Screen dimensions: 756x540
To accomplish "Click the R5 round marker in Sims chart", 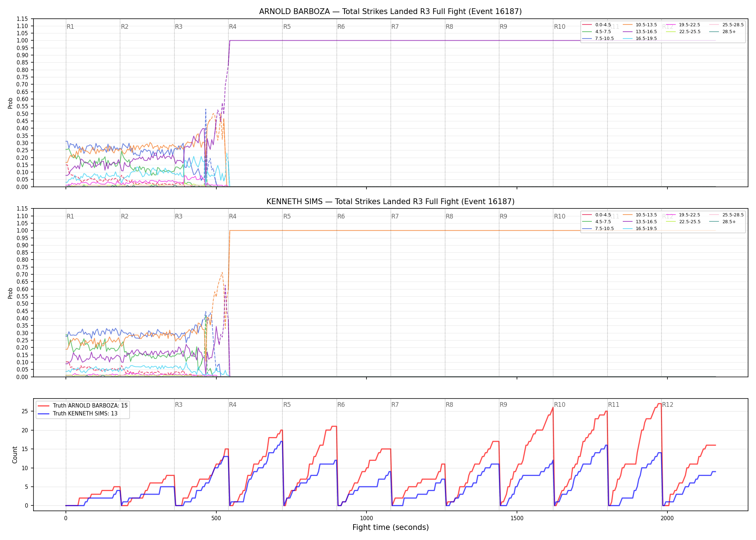I will [x=287, y=216].
